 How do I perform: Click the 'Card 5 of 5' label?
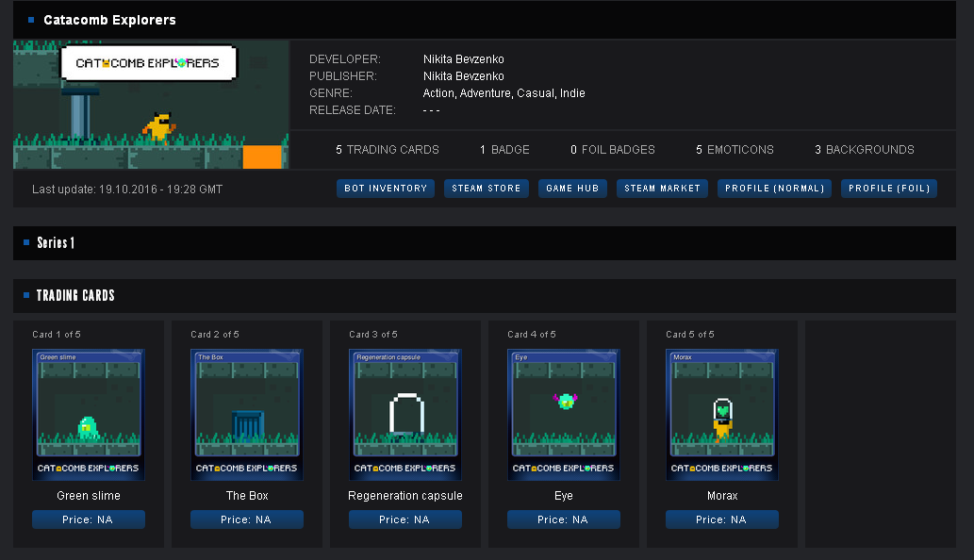click(x=690, y=334)
